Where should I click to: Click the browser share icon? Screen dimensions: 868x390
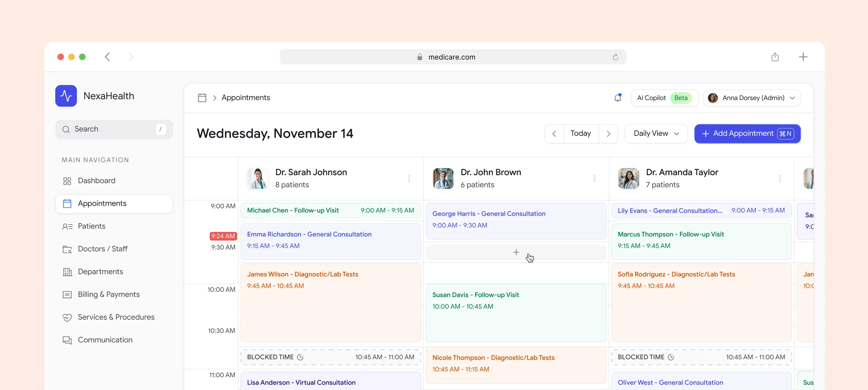click(x=775, y=57)
